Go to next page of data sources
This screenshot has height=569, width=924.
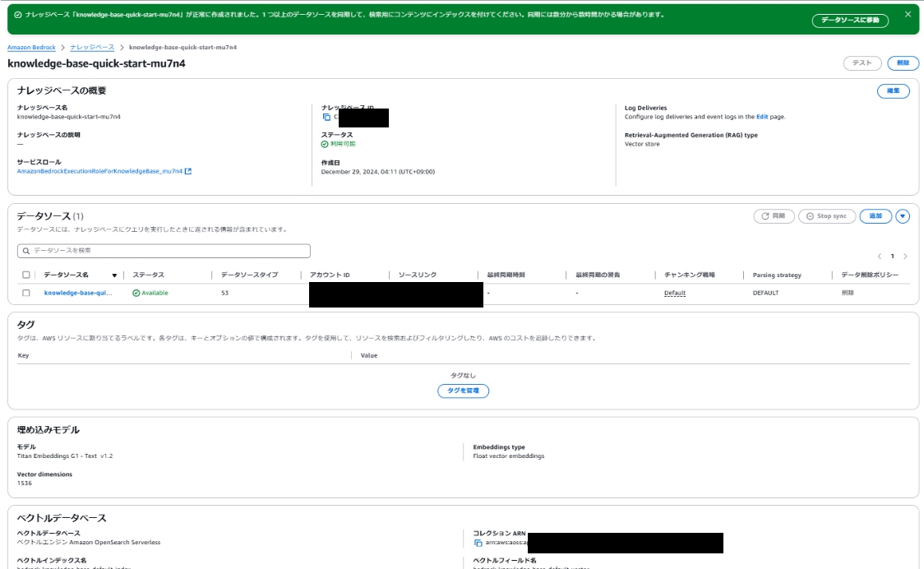pyautogui.click(x=905, y=256)
